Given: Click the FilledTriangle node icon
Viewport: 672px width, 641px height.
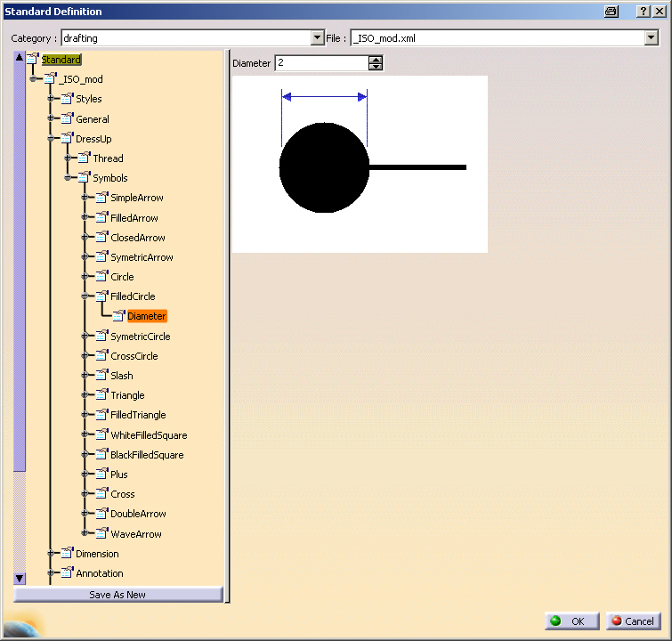Looking at the screenshot, I should pyautogui.click(x=102, y=414).
